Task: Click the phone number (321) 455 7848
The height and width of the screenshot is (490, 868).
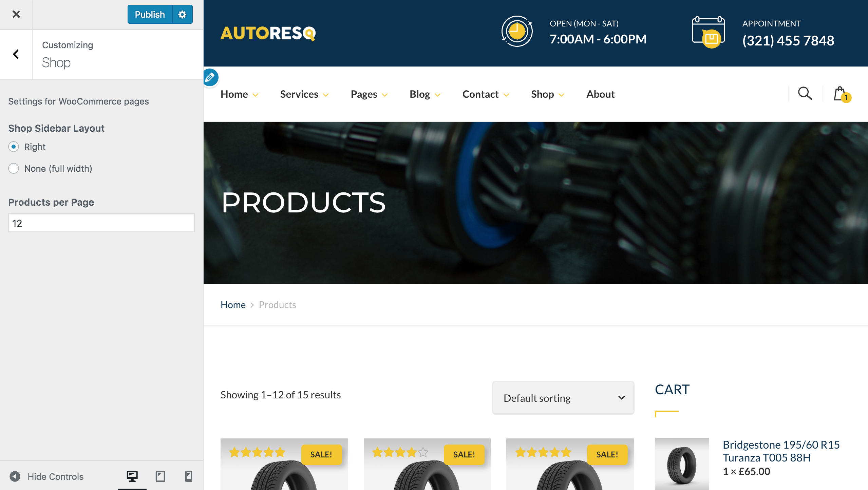Action: (x=788, y=41)
